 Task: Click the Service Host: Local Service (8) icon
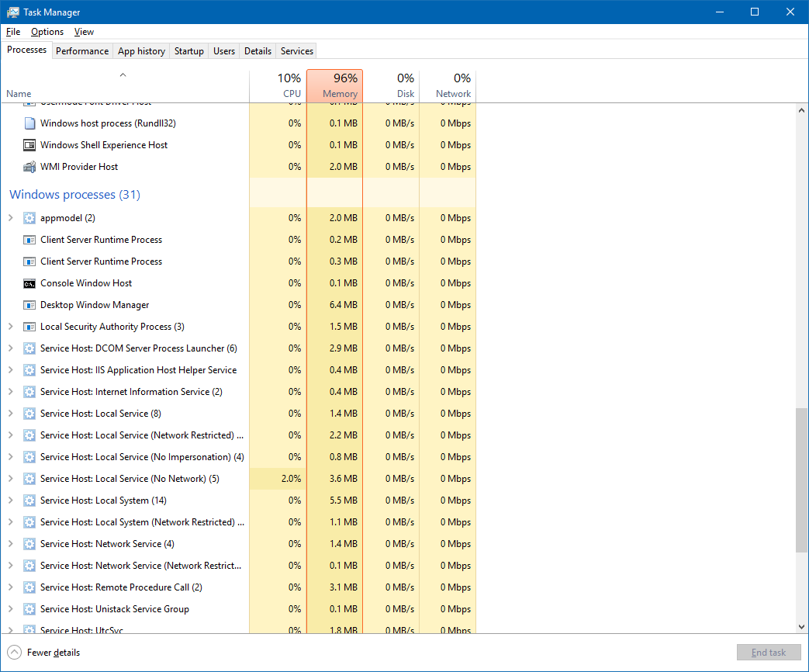point(30,414)
